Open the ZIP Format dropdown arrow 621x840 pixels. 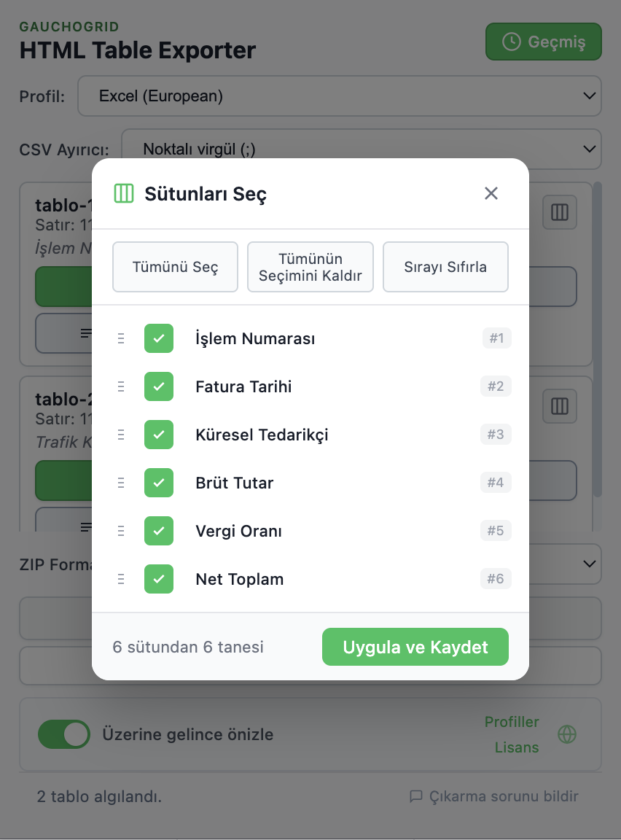589,564
